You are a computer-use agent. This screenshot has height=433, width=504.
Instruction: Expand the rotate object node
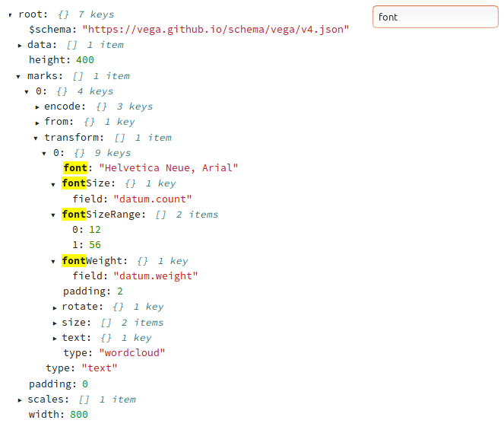click(55, 307)
